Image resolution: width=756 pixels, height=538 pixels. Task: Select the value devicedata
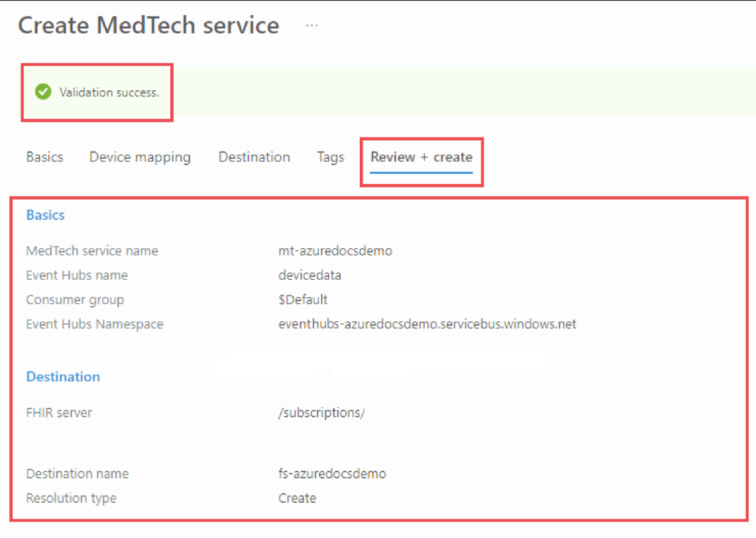pyautogui.click(x=310, y=275)
